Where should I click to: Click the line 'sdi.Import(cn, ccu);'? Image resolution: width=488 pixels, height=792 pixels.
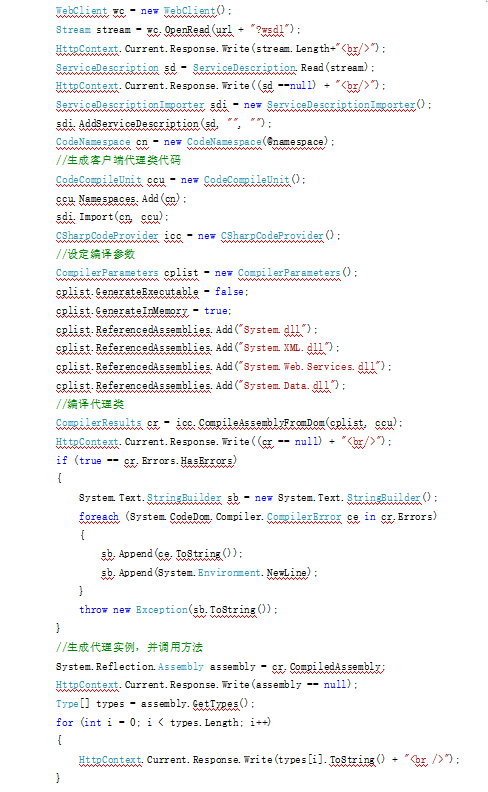pos(112,217)
